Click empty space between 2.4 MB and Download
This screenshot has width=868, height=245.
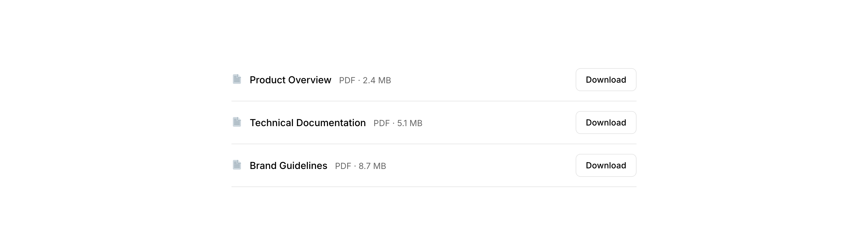coord(482,80)
